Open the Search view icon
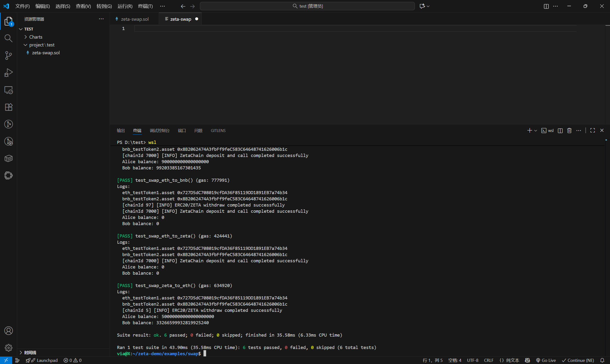Viewport: 610px width, 364px height. click(9, 38)
